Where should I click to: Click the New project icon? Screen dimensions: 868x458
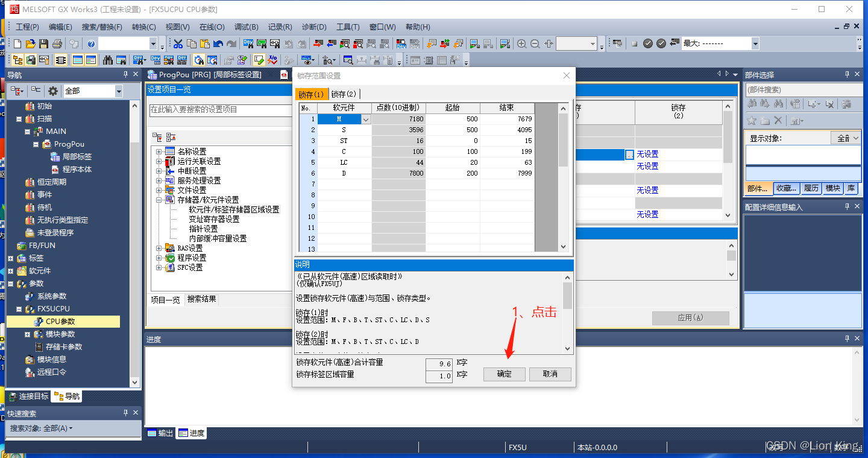(17, 43)
